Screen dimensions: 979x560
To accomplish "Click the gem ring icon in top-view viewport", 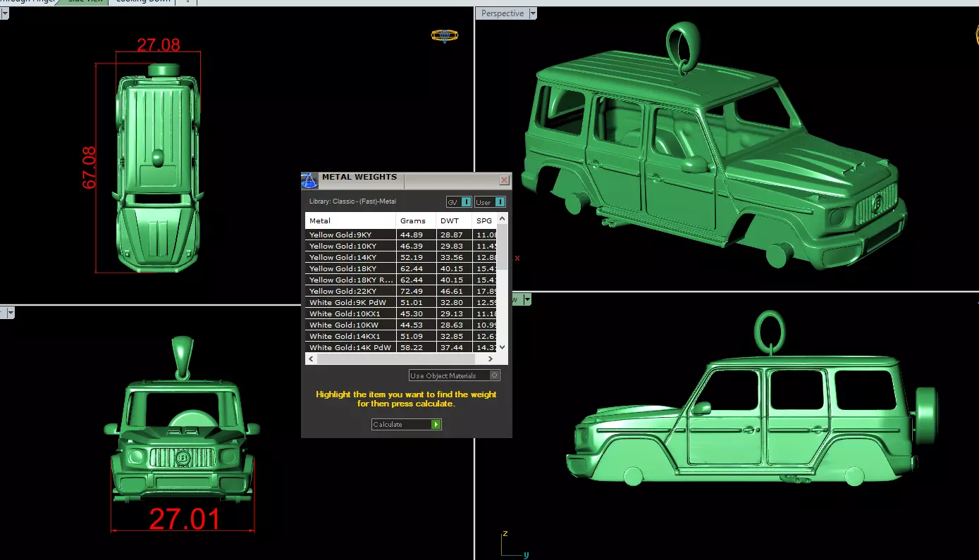I will 444,35.
